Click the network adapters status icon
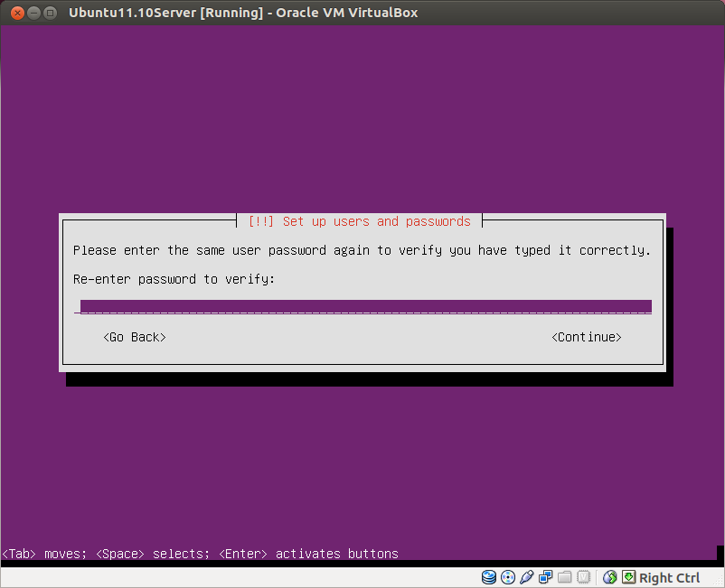The height and width of the screenshot is (588, 725). coord(545,577)
